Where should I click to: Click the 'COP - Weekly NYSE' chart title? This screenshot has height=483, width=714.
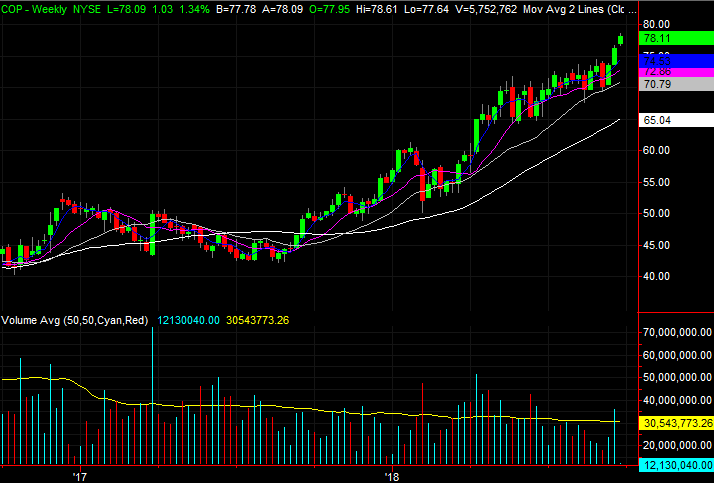tap(51, 9)
